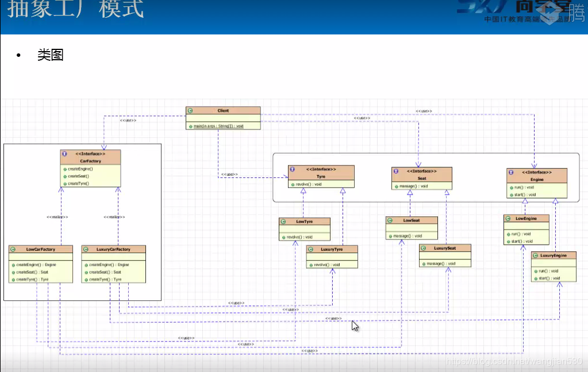Click the class icon on LuxurySeat header

click(424, 248)
